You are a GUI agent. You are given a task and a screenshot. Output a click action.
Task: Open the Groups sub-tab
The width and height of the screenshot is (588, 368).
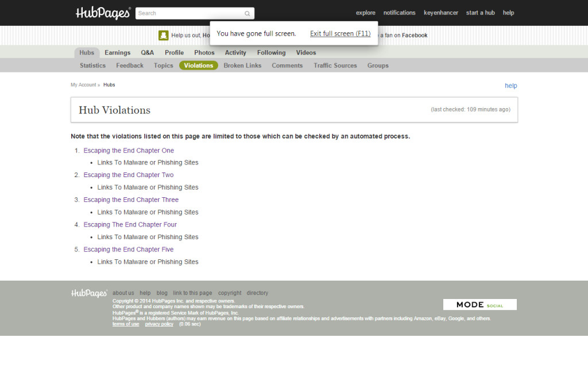[378, 66]
